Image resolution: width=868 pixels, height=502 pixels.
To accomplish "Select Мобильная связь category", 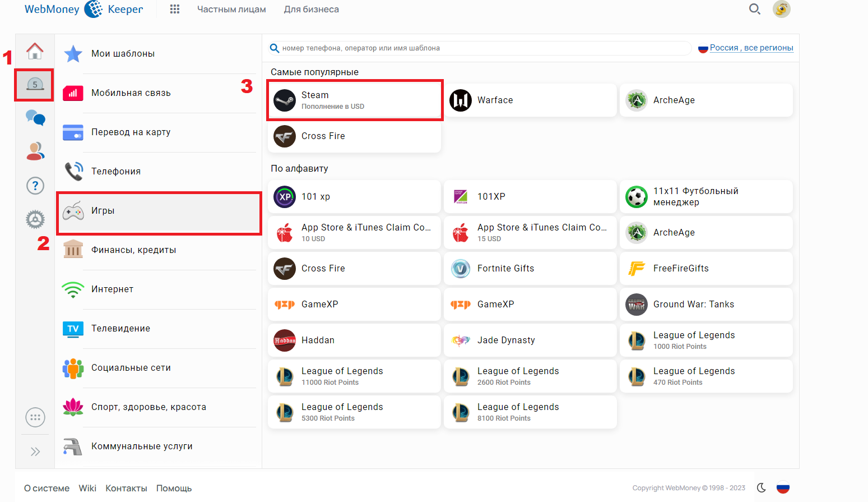I will 159,93.
